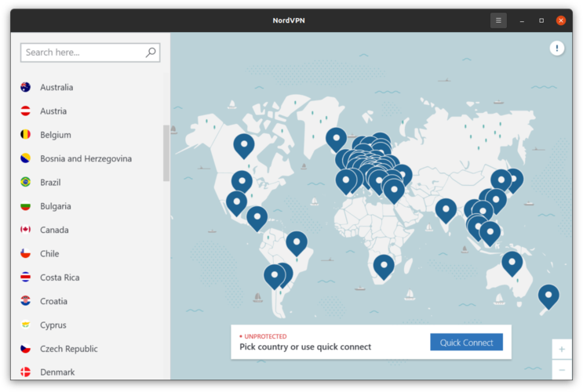Select the map pin over Mexico
This screenshot has height=392, width=583.
236,202
